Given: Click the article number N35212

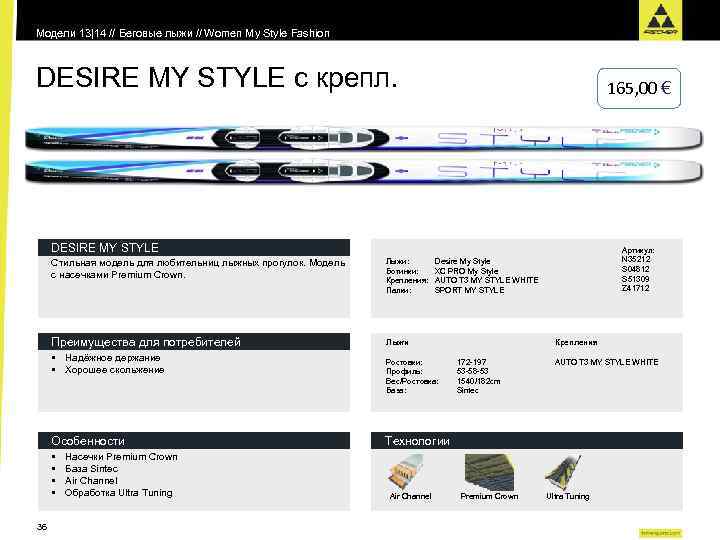Looking at the screenshot, I should pyautogui.click(x=636, y=259).
